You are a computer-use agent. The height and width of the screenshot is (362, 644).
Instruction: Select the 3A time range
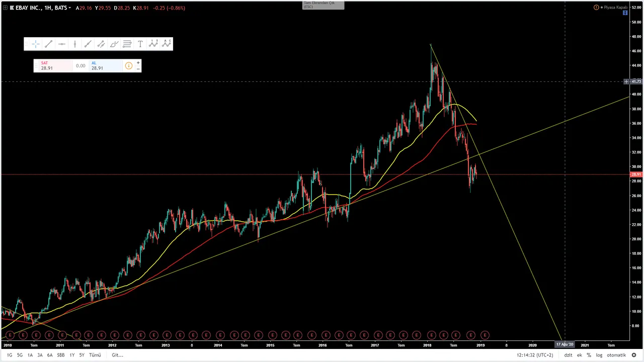[x=40, y=355]
